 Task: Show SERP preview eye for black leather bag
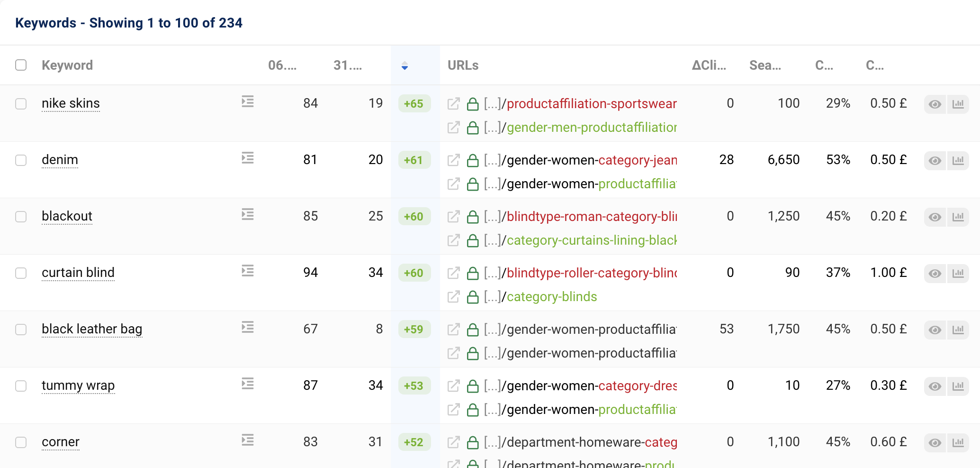pyautogui.click(x=935, y=330)
